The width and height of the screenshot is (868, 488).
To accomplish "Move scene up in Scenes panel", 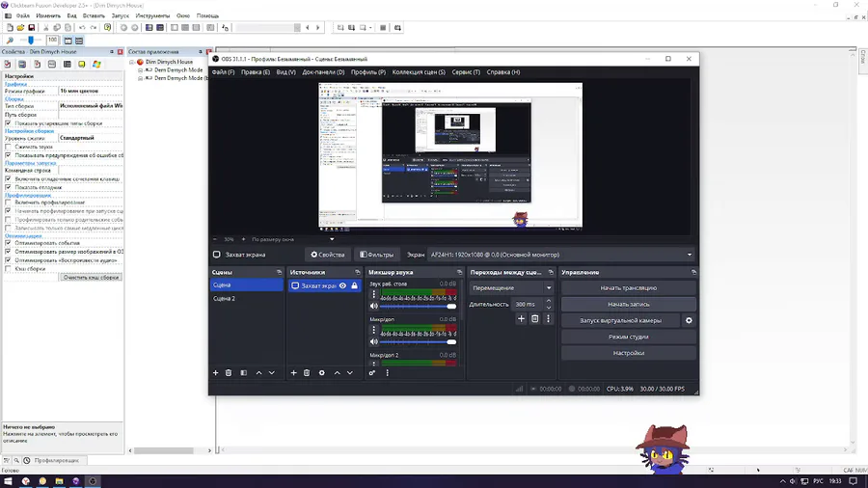I will [x=258, y=373].
